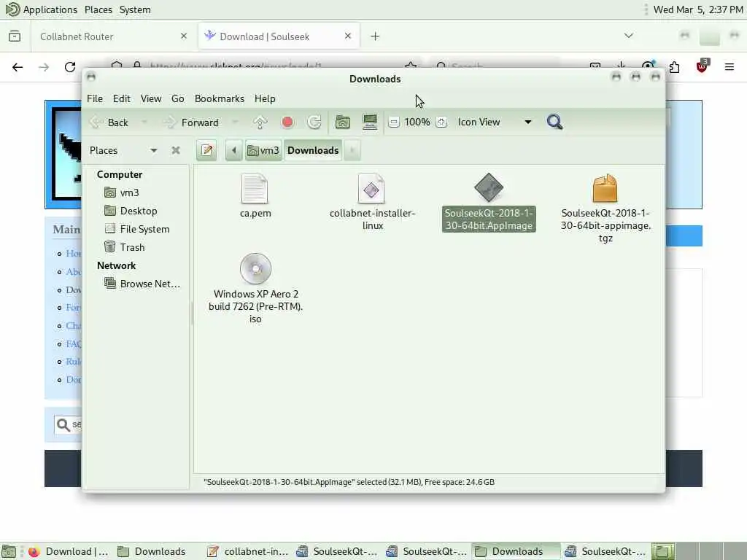
Task: Open the Icon View mode dropdown
Action: [x=494, y=122]
